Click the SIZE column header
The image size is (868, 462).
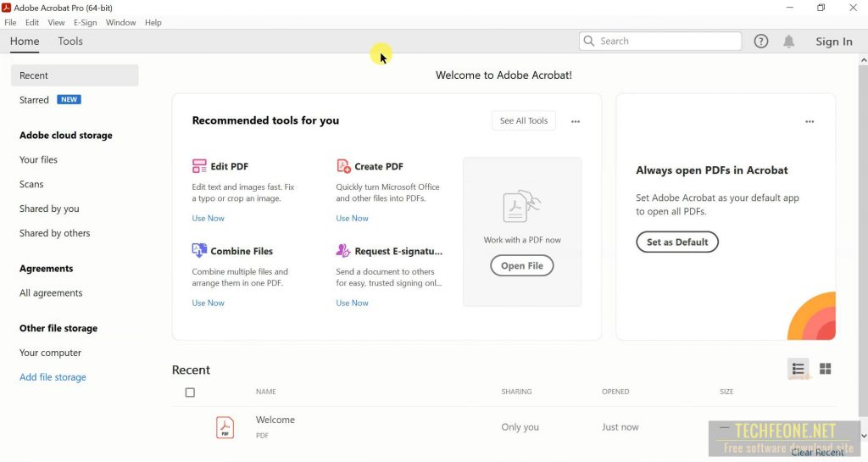click(x=726, y=391)
